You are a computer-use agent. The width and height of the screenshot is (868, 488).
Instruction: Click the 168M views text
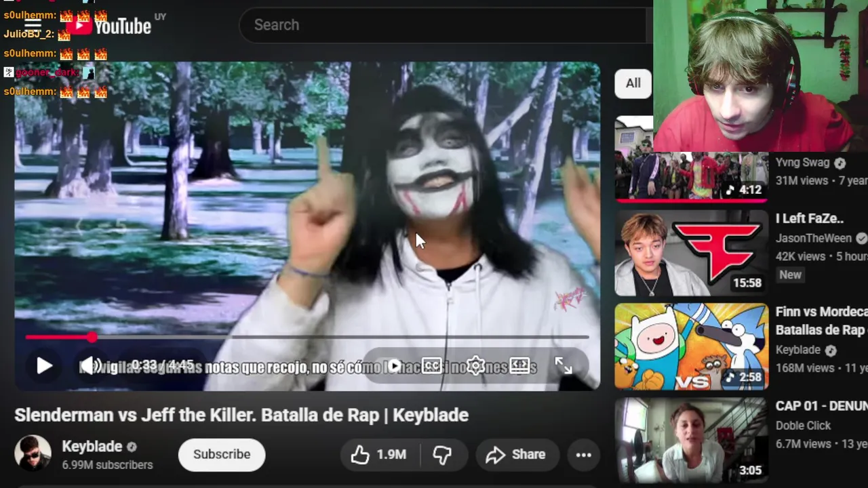pyautogui.click(x=804, y=368)
